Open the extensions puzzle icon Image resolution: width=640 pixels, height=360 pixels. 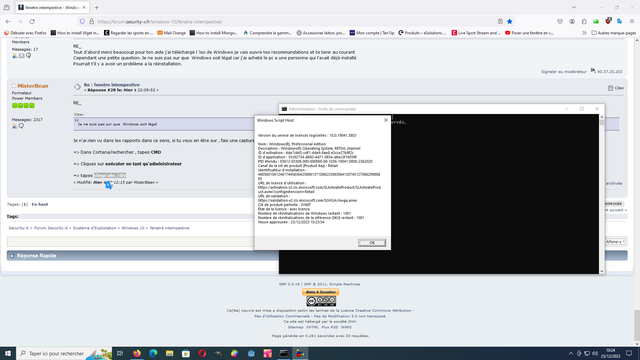pos(584,22)
